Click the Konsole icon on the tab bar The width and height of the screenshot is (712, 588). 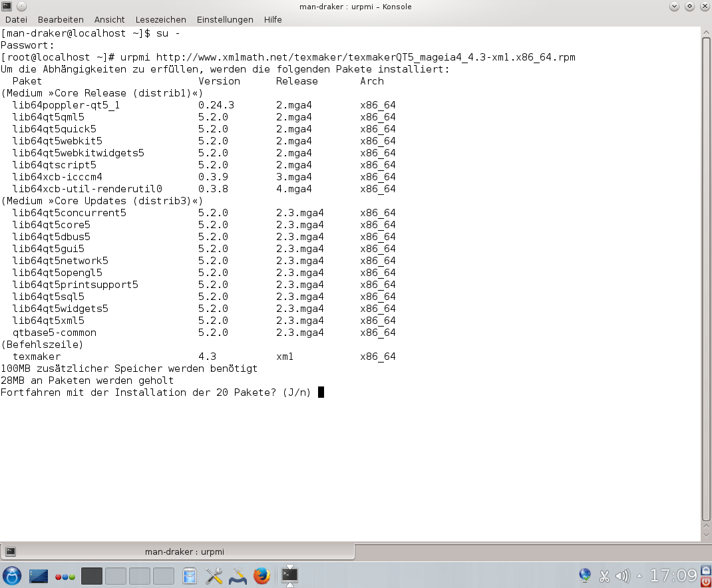(11, 551)
